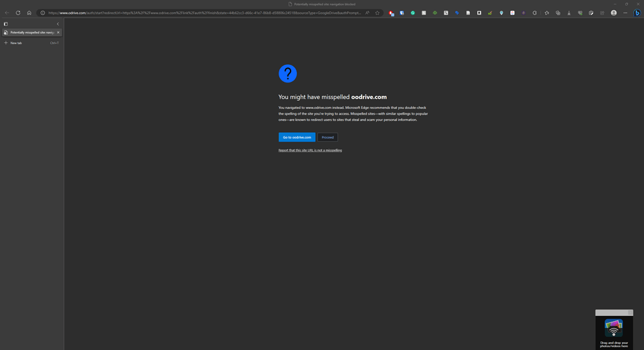Screen dimensions: 644x350
Task: Open the tab actions menu icon
Action: (6, 24)
